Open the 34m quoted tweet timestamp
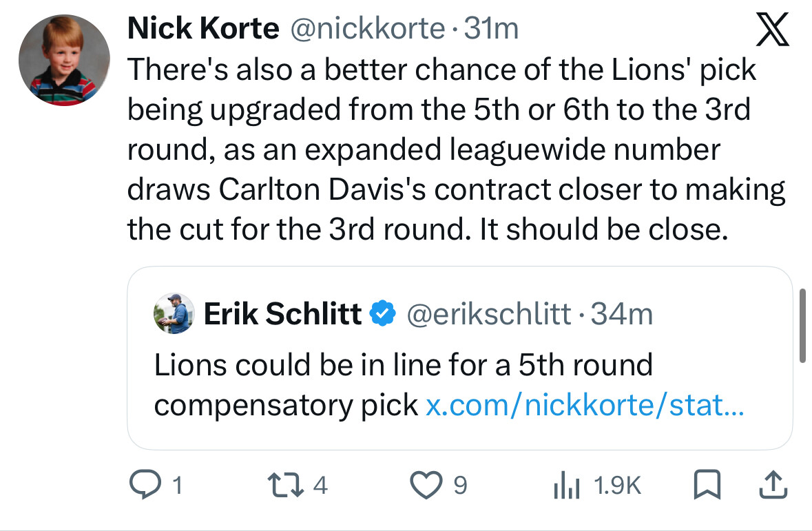Viewport: 812px width, 531px height. (x=622, y=314)
